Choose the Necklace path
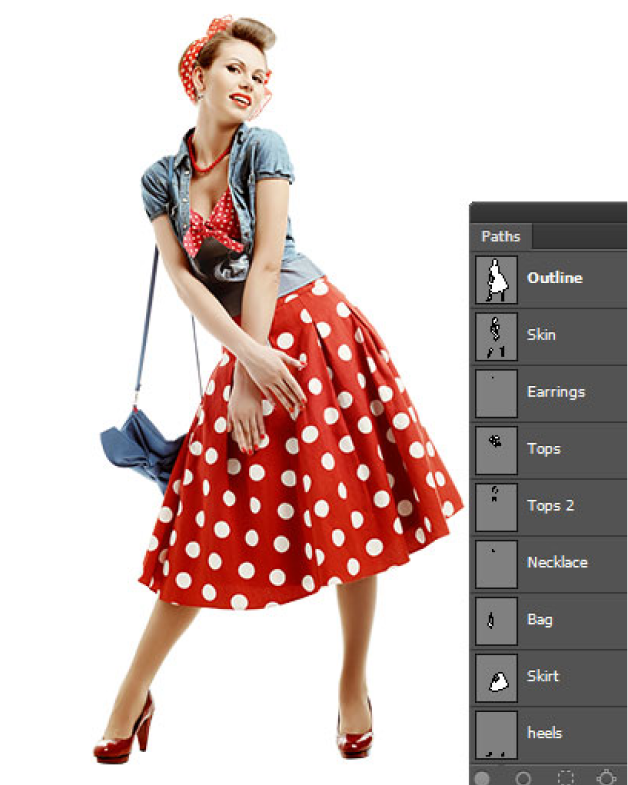628x785 pixels. 549,564
